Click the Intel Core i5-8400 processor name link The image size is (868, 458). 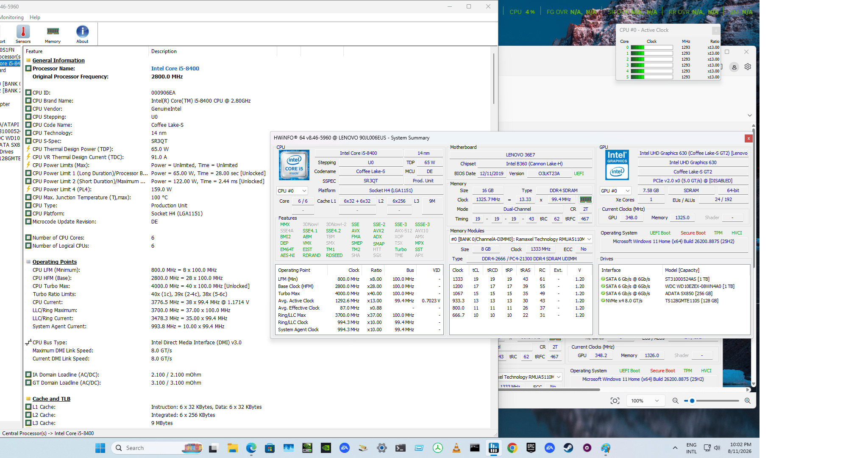[175, 69]
